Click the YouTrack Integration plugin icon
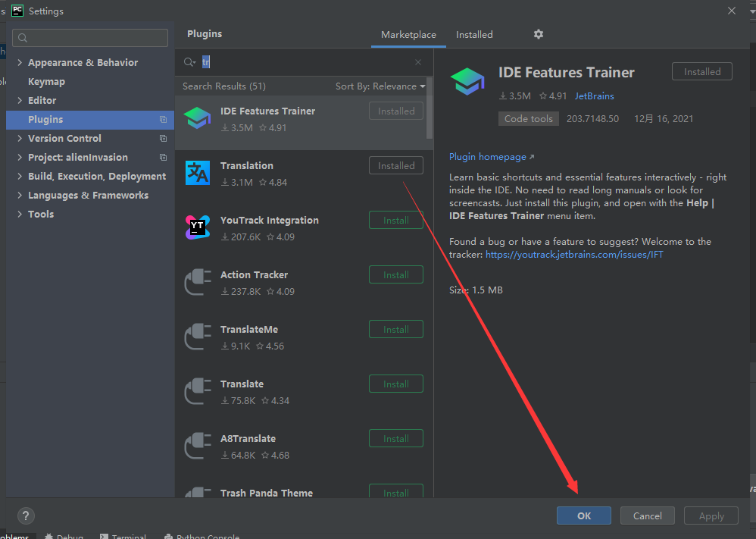 point(198,227)
